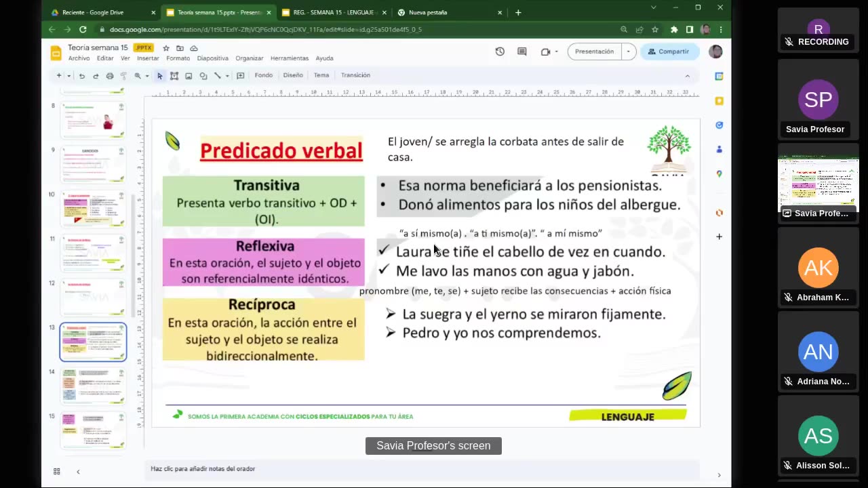Pick the line tool
Image resolution: width=868 pixels, height=488 pixels.
point(218,76)
